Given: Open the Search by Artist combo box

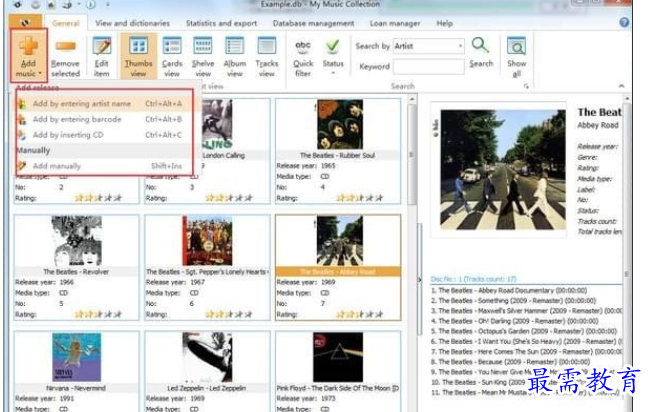Looking at the screenshot, I should pos(428,46).
